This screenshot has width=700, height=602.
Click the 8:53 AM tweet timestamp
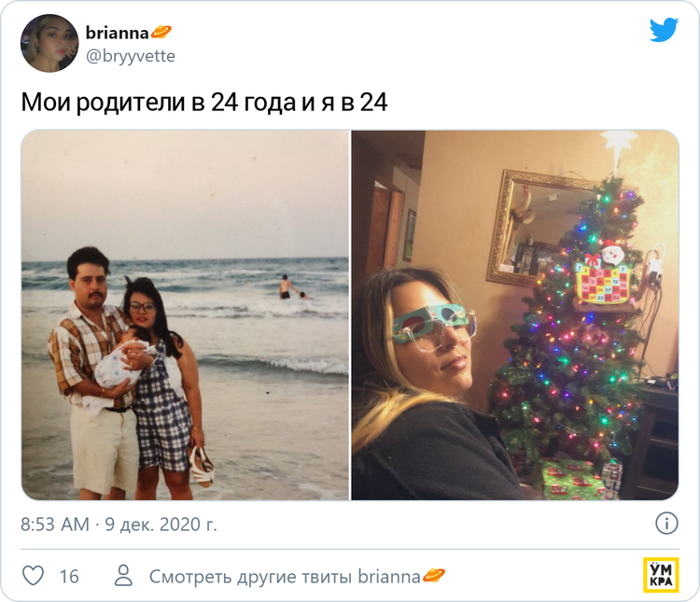coord(55,525)
